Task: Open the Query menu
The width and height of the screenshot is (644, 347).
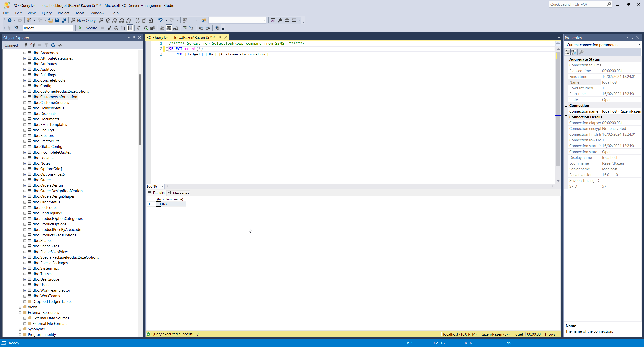Action: pos(47,13)
